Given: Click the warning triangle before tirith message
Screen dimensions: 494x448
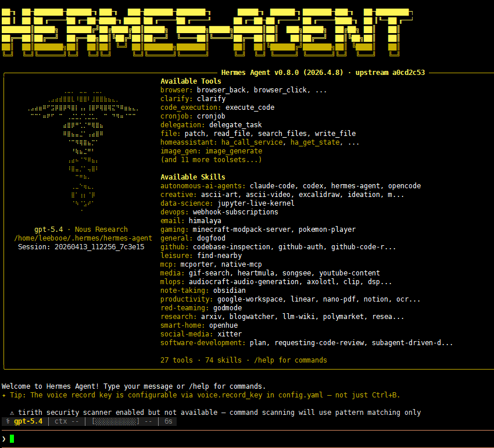Looking at the screenshot, I should 12,413.
